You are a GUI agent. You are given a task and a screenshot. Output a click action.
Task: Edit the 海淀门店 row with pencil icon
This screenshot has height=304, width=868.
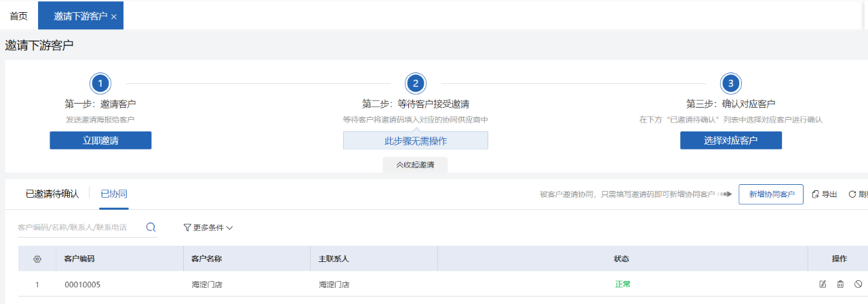point(823,284)
